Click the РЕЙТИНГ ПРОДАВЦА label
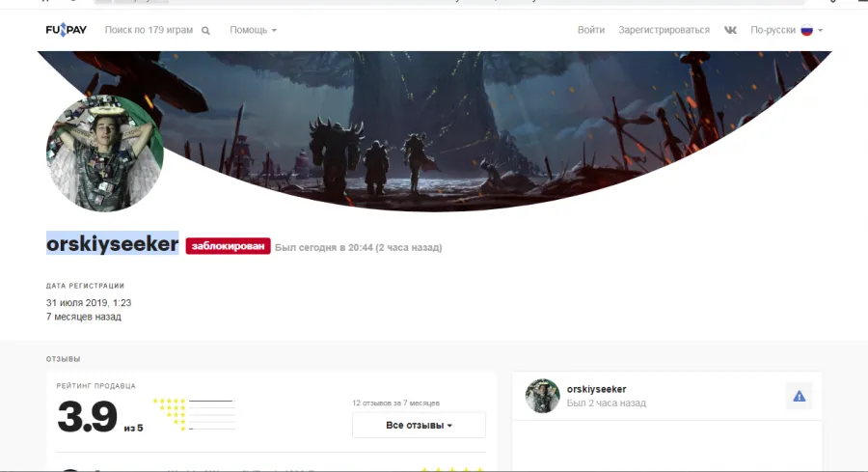Viewport: 868px width, 472px height. (95, 385)
